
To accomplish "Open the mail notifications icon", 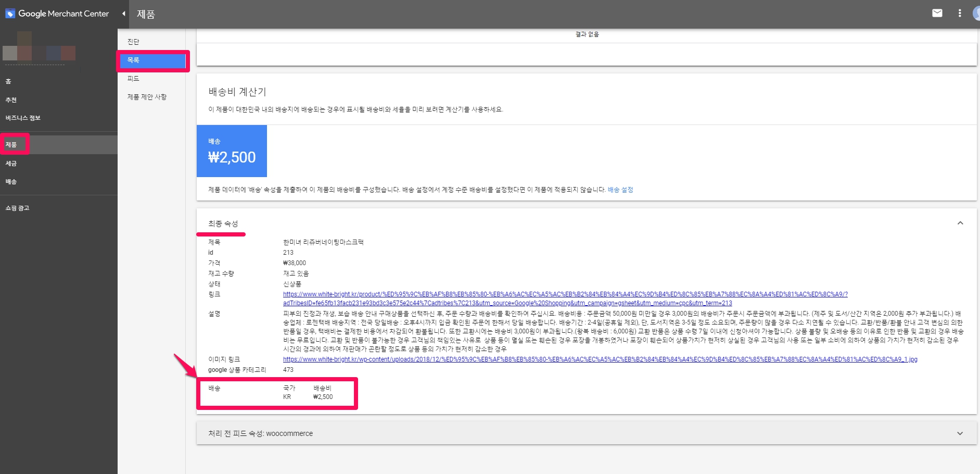I will pyautogui.click(x=937, y=14).
